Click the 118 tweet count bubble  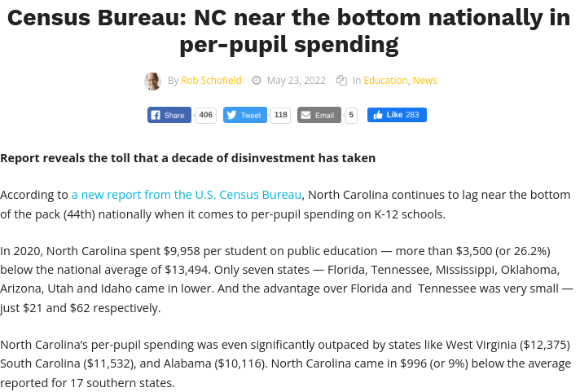pyautogui.click(x=280, y=116)
